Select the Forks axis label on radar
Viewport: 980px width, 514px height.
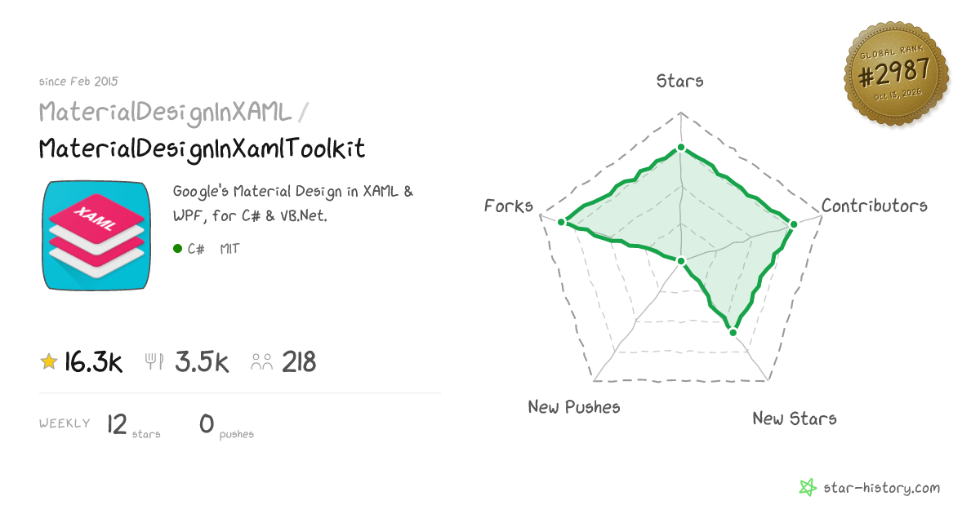509,206
